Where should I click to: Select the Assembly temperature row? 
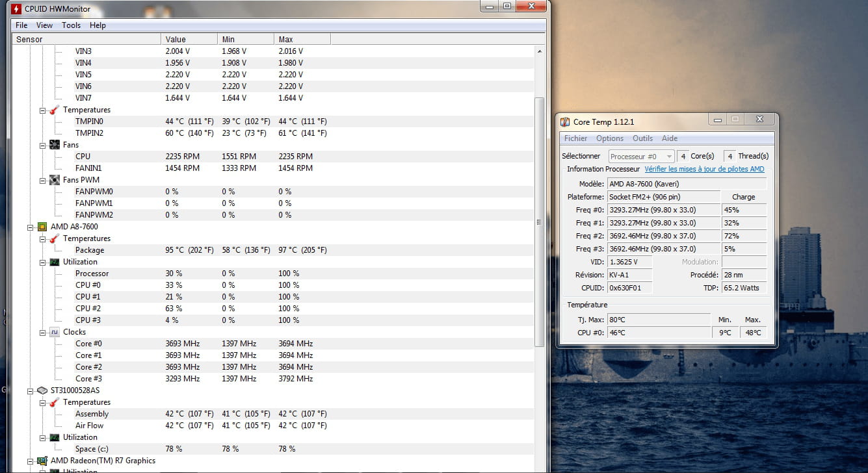[273, 414]
